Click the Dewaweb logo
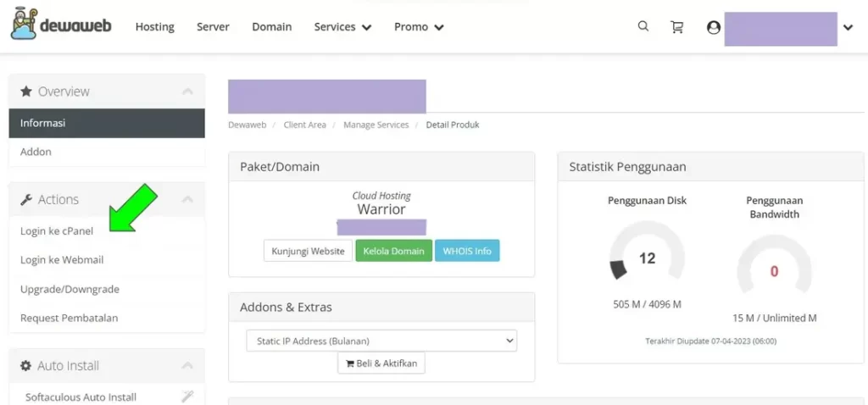Image resolution: width=868 pixels, height=405 pixels. point(61,25)
